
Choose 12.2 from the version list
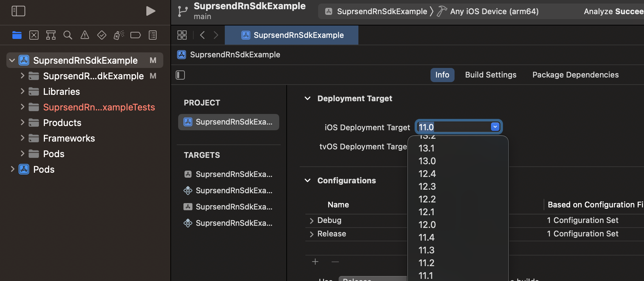tap(458, 199)
